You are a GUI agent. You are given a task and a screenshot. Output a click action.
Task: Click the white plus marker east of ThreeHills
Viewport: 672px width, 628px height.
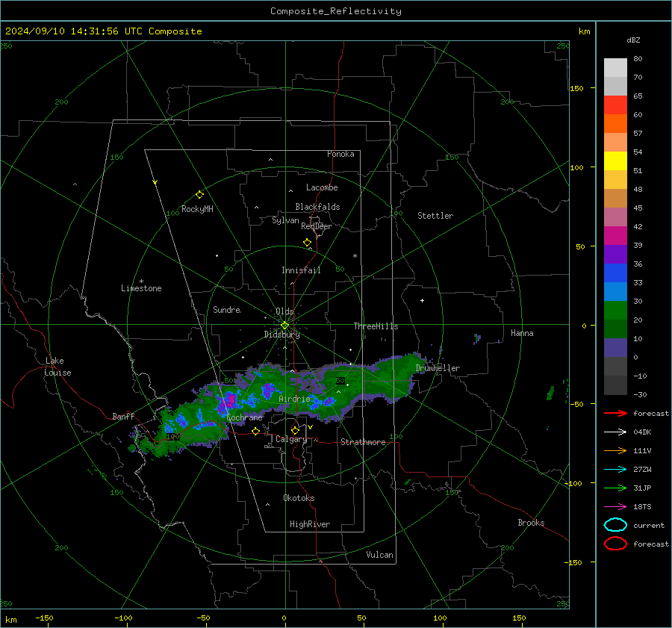pyautogui.click(x=422, y=300)
